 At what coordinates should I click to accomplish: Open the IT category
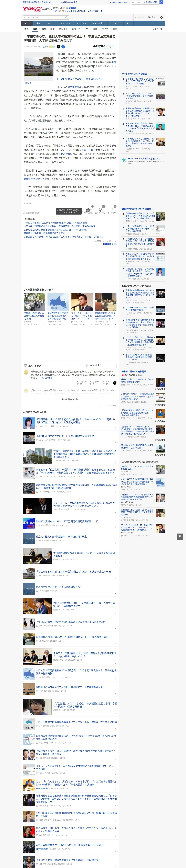[x=86, y=29]
